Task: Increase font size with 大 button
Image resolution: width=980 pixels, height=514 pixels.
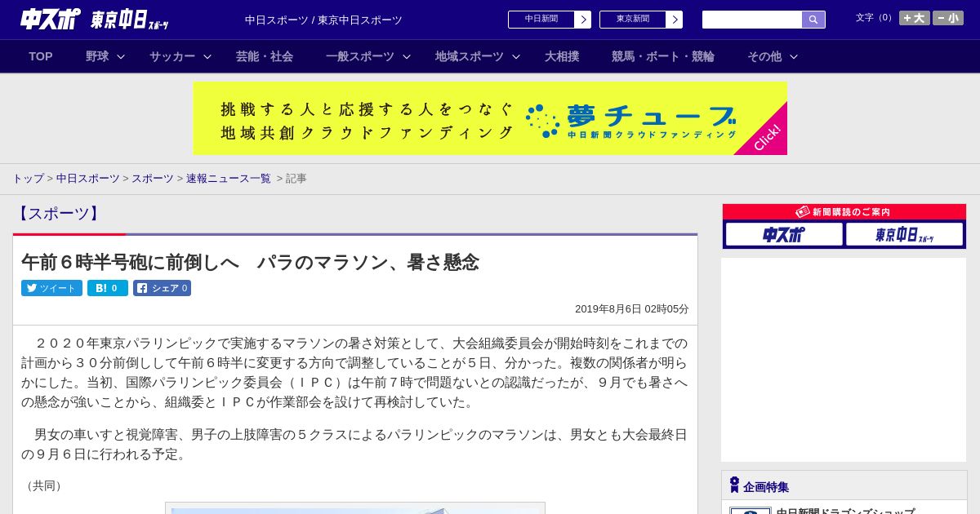Action: (915, 18)
